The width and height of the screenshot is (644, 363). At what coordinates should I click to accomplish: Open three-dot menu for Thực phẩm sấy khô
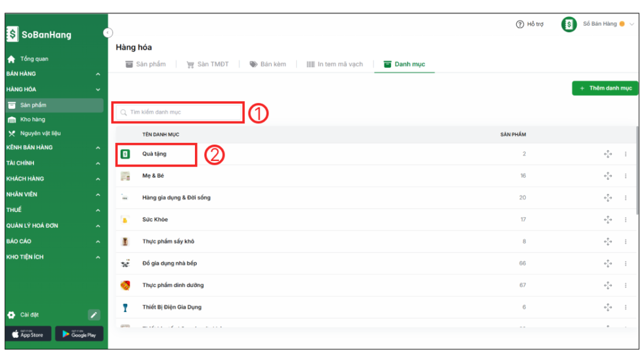click(x=625, y=242)
